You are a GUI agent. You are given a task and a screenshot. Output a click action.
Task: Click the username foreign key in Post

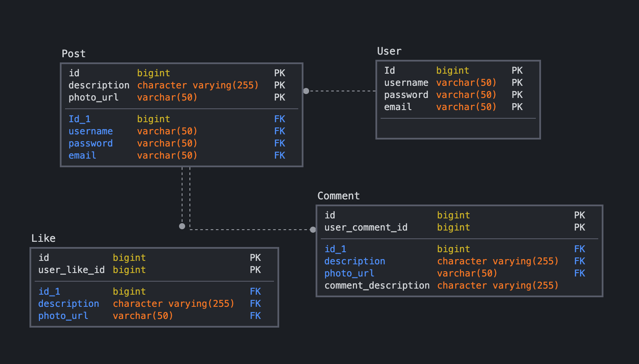point(91,131)
